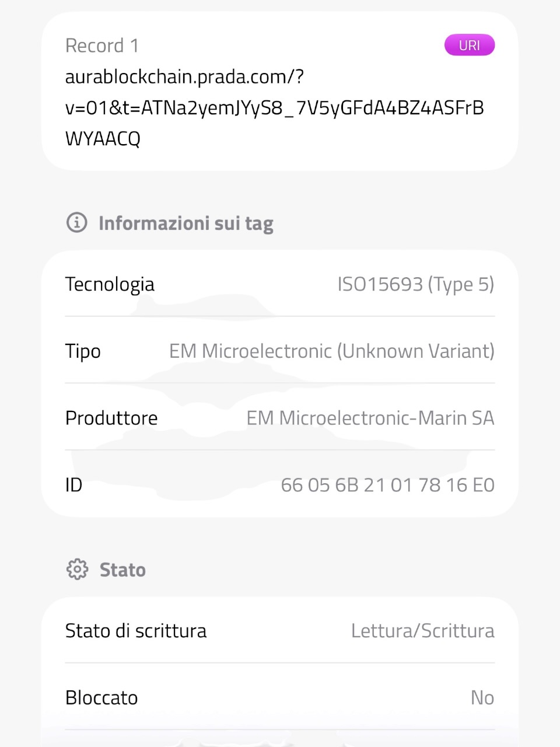The width and height of the screenshot is (560, 747).
Task: Select the Tipo row label
Action: (x=83, y=351)
